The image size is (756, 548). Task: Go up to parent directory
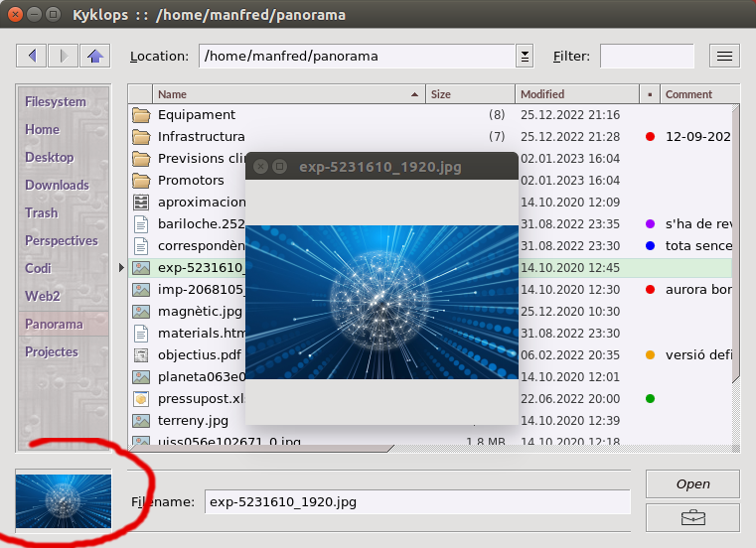click(x=95, y=57)
